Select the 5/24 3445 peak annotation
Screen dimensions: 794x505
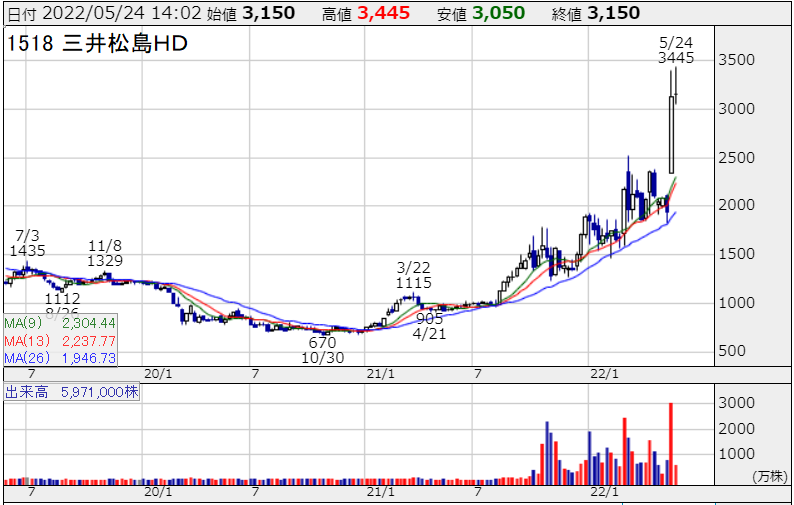pyautogui.click(x=676, y=50)
